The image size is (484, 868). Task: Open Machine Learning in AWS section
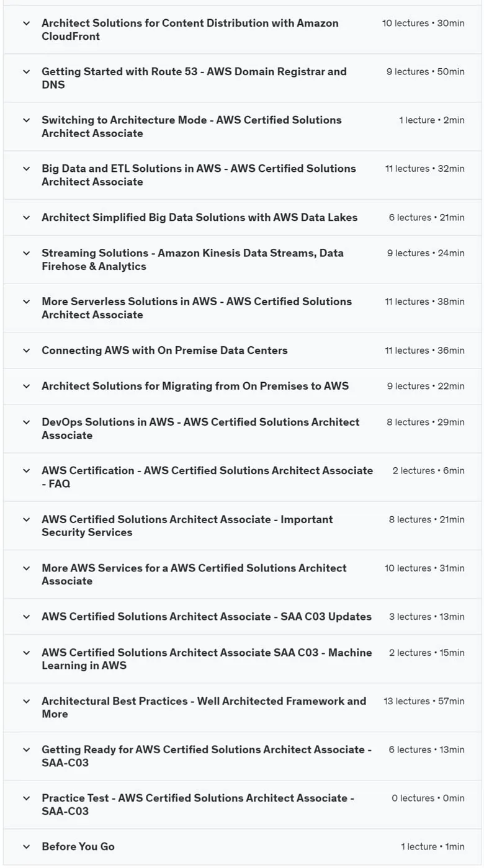[242, 659]
